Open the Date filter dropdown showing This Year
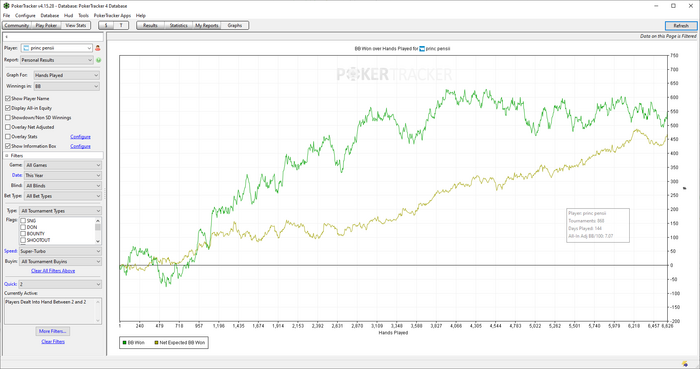 (x=63, y=175)
